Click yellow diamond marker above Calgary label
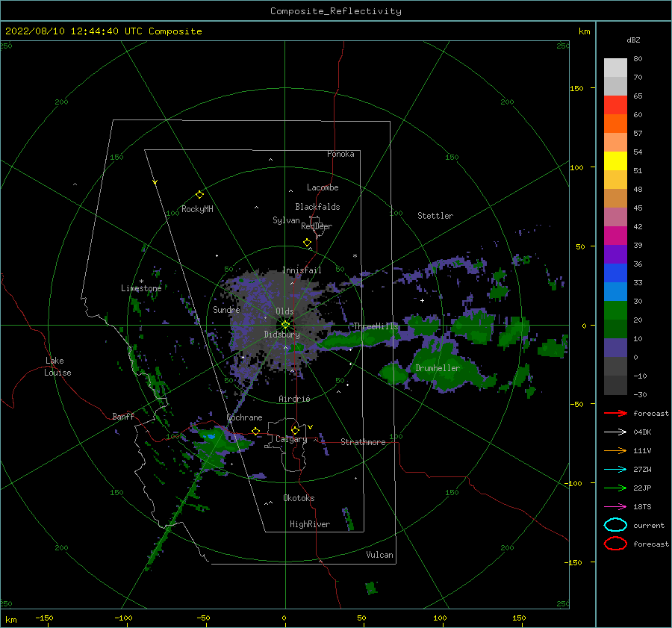The width and height of the screenshot is (672, 628). pyautogui.click(x=295, y=430)
